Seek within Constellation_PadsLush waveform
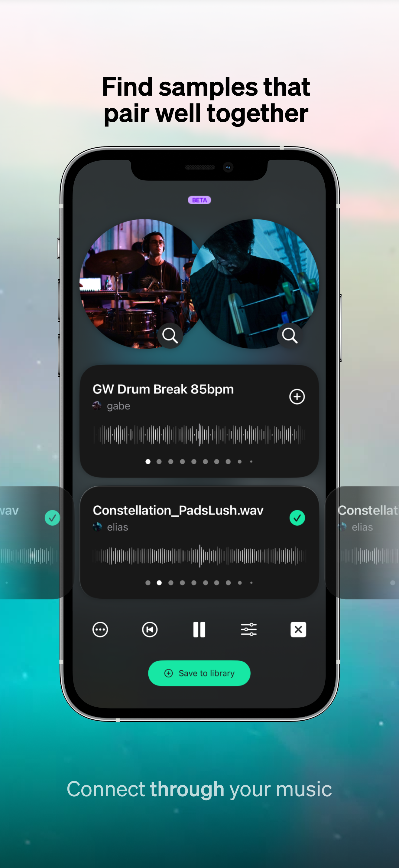Image resolution: width=399 pixels, height=868 pixels. (x=199, y=556)
